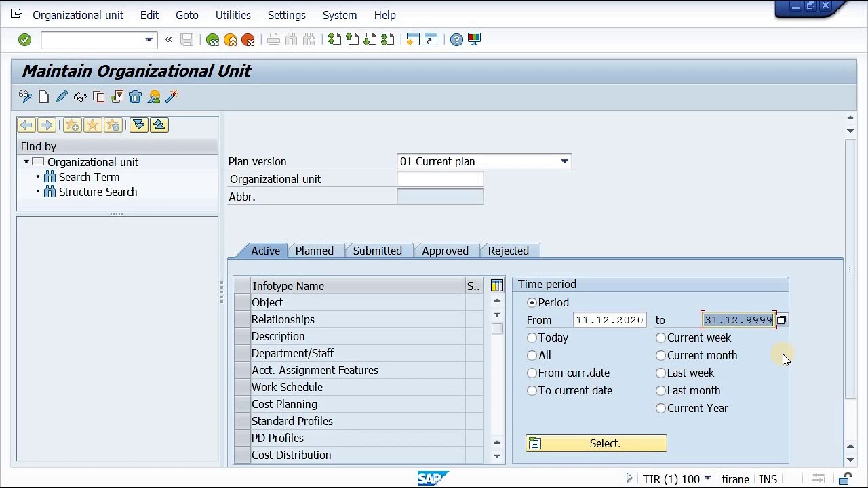Click the Print icon in toolbar

coord(274,40)
